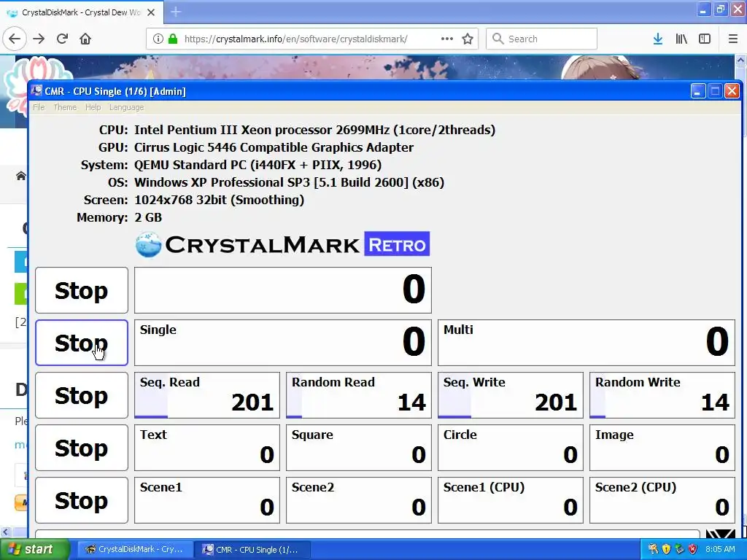Click the Random Read score box
Image resolution: width=747 pixels, height=560 pixels.
coord(359,395)
